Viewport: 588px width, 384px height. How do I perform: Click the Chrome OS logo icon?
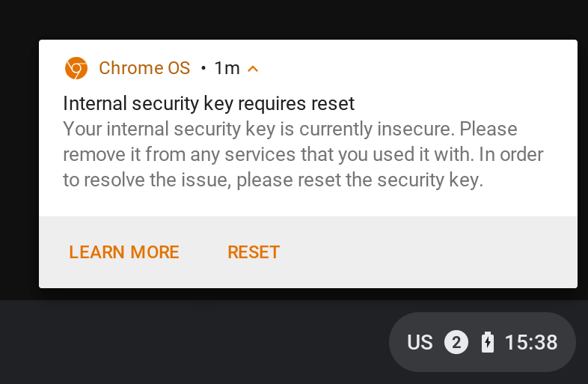[x=76, y=68]
